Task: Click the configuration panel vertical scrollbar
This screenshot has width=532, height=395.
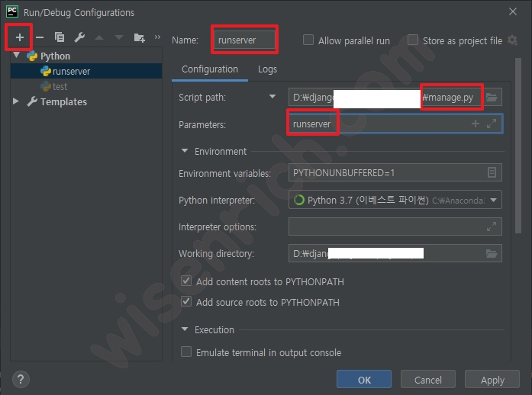Action: (517, 146)
